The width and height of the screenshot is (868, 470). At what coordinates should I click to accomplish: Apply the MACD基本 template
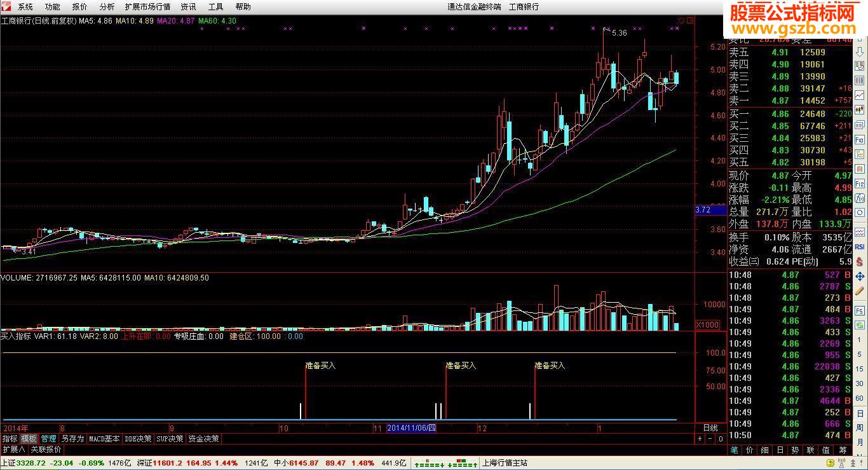click(x=104, y=439)
